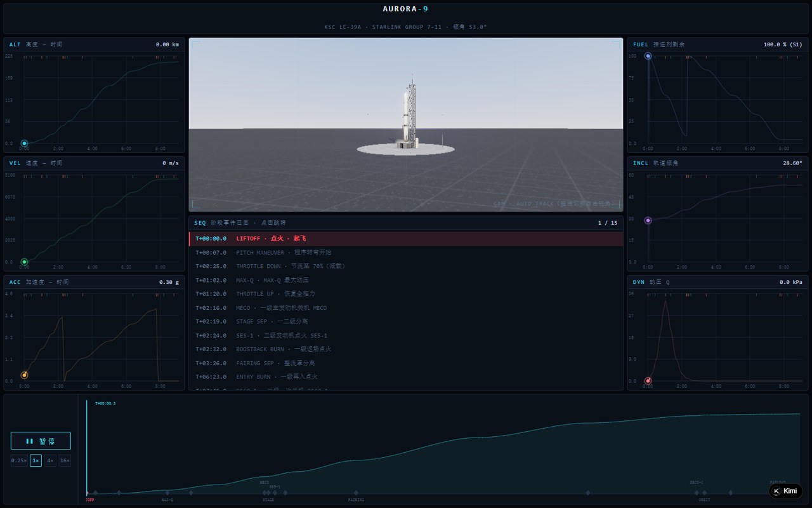Click the 1 / 15 event counter
The height and width of the screenshot is (508, 812).
608,223
